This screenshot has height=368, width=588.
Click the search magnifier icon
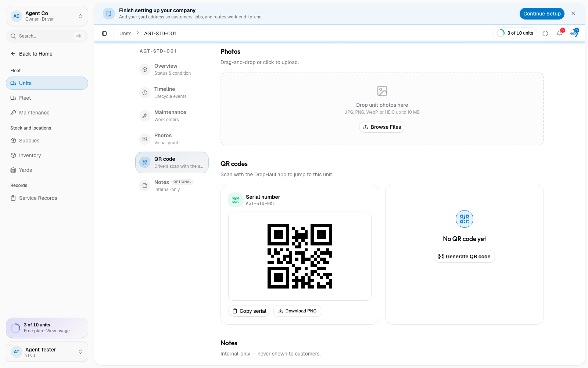tap(13, 36)
